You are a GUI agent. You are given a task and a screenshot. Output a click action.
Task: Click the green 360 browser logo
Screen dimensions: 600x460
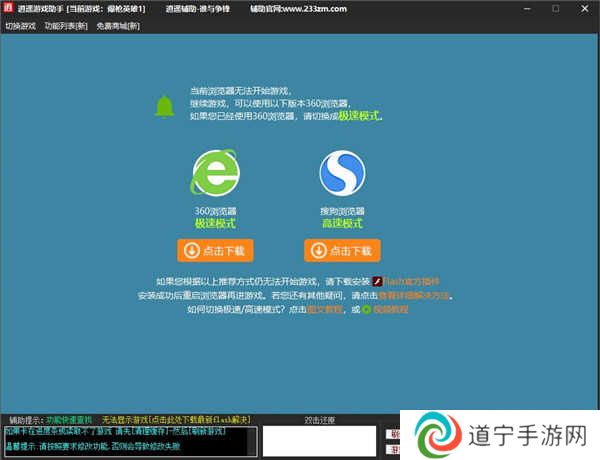click(215, 173)
